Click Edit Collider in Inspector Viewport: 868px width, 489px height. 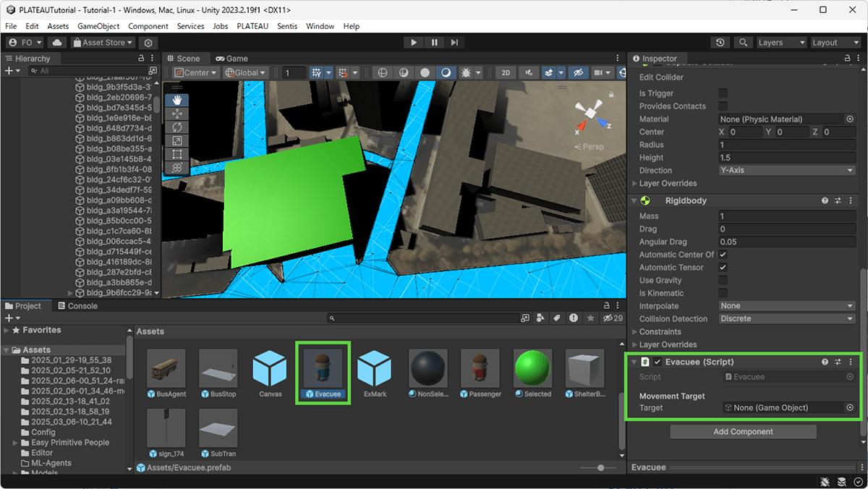coord(661,77)
